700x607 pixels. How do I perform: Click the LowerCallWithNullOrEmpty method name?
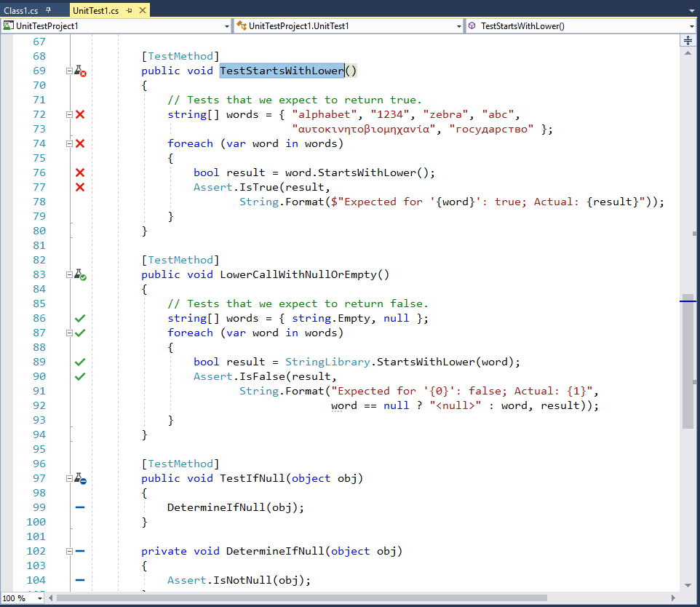click(x=298, y=274)
